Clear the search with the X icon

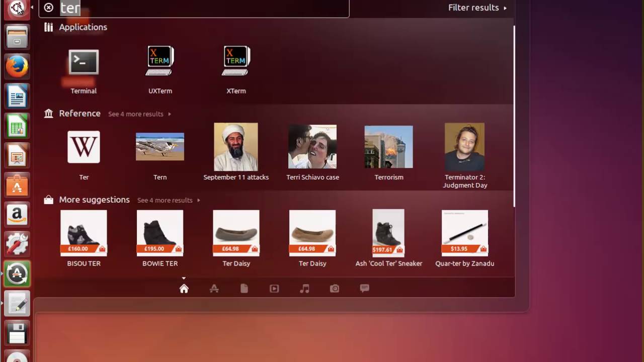48,8
